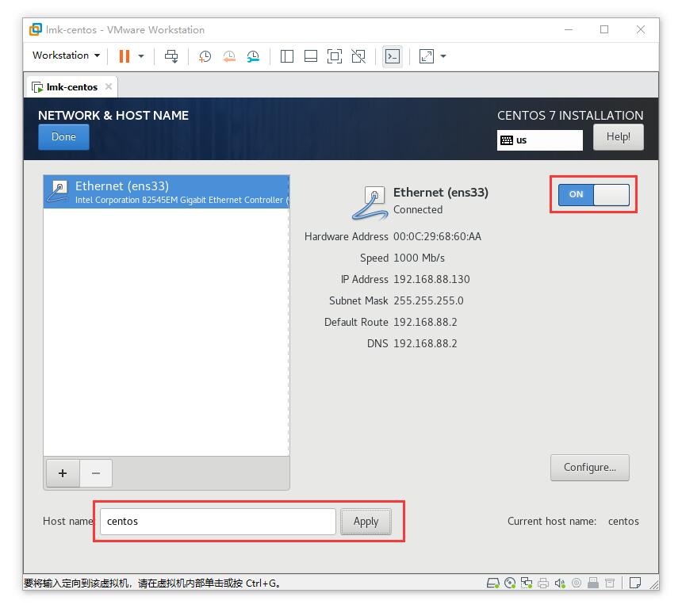Click the Send Ctrl+Alt+Del toolbar icon
The height and width of the screenshot is (616, 682).
pyautogui.click(x=171, y=56)
